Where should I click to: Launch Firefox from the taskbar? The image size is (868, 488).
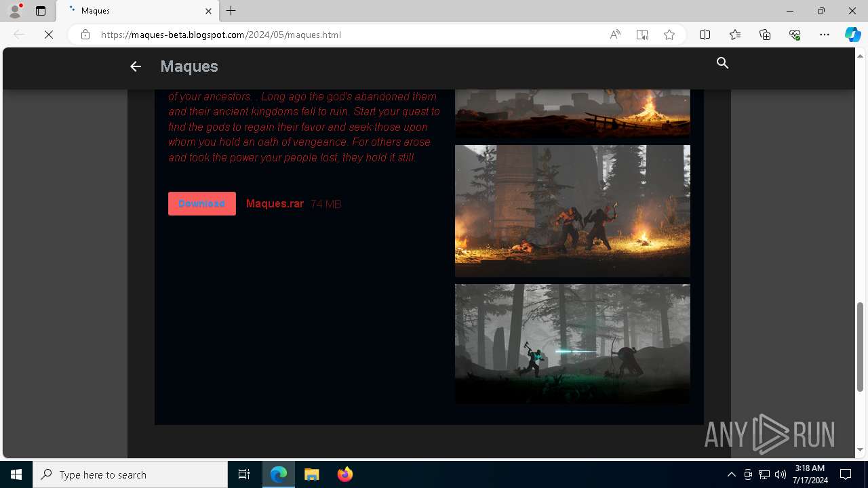point(345,474)
